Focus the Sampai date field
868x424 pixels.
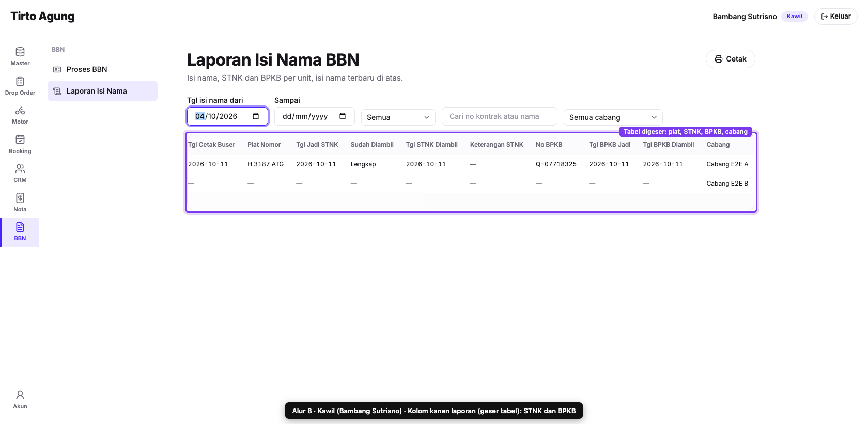(315, 116)
